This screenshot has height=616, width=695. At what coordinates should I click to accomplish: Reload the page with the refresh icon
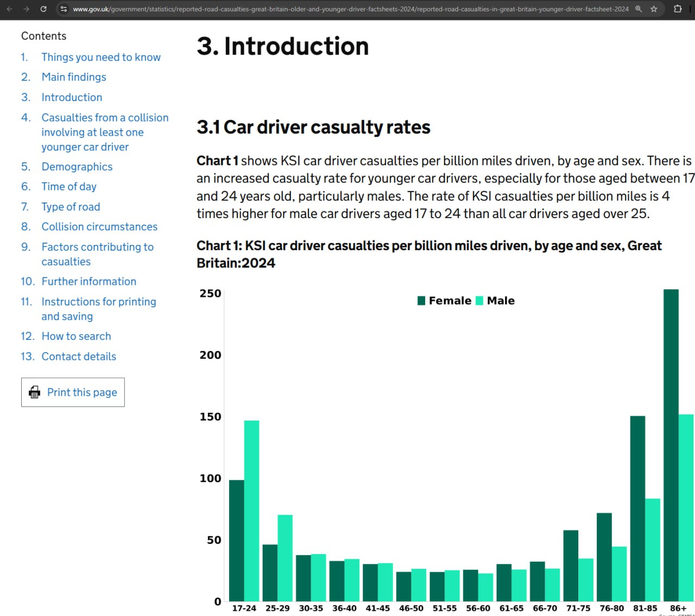tap(43, 9)
